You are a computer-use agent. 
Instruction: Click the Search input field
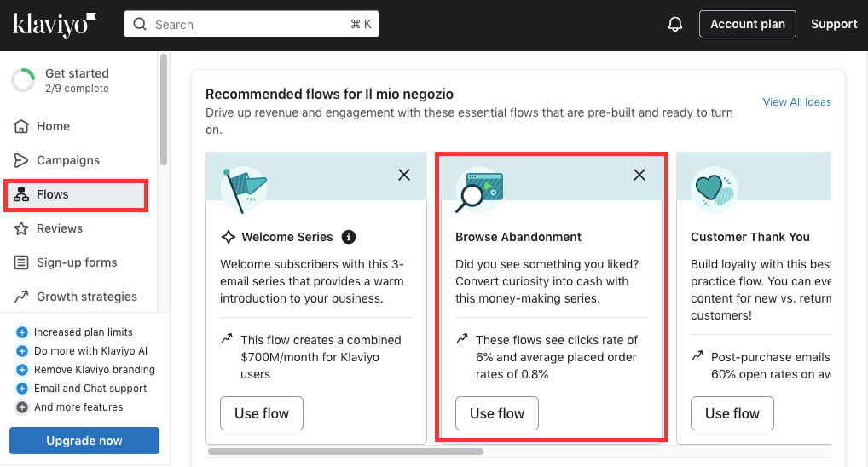(252, 25)
